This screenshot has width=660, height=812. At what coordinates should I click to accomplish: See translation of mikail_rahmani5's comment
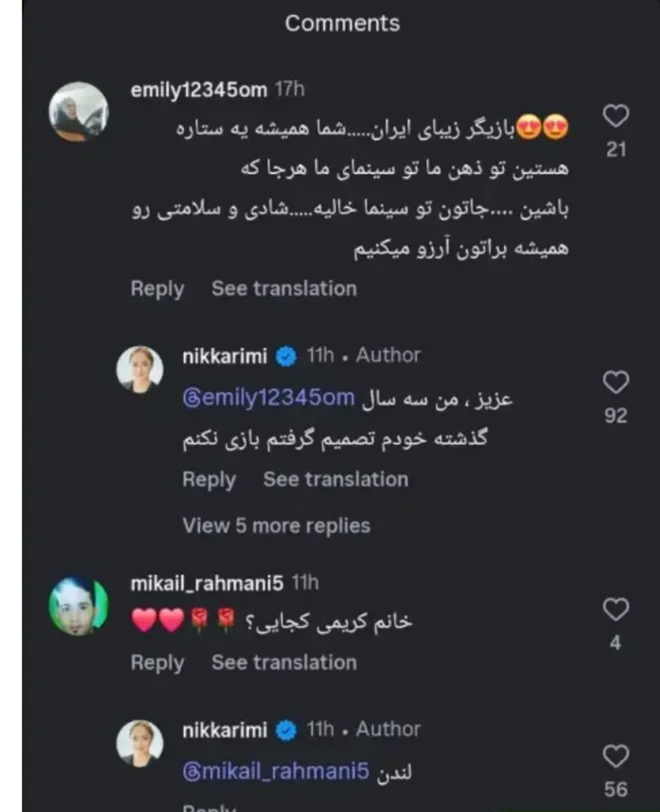point(284,662)
